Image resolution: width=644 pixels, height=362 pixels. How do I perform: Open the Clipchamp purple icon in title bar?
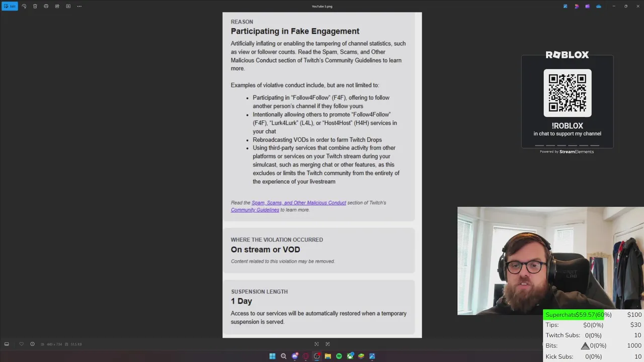click(587, 6)
